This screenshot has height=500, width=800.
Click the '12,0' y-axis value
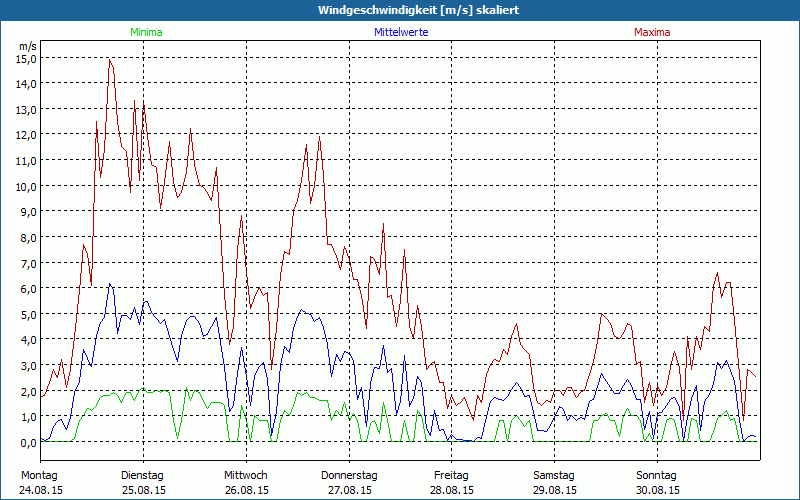[27, 135]
